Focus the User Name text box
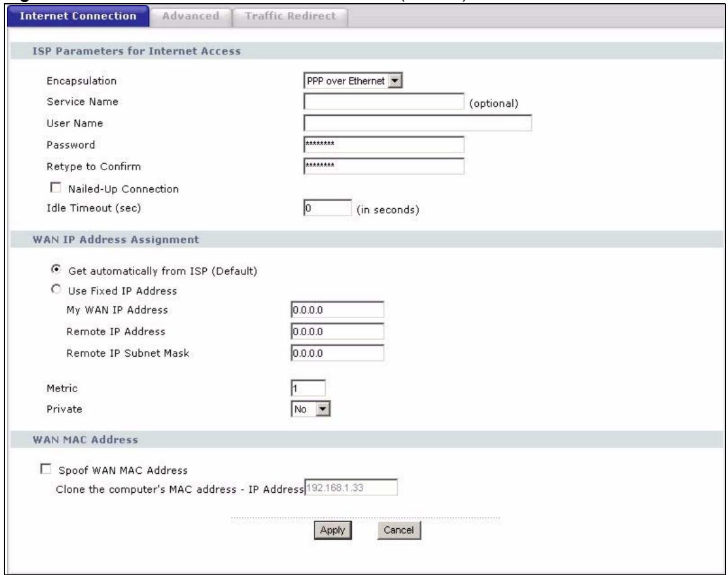The image size is (728, 575). pyautogui.click(x=417, y=123)
